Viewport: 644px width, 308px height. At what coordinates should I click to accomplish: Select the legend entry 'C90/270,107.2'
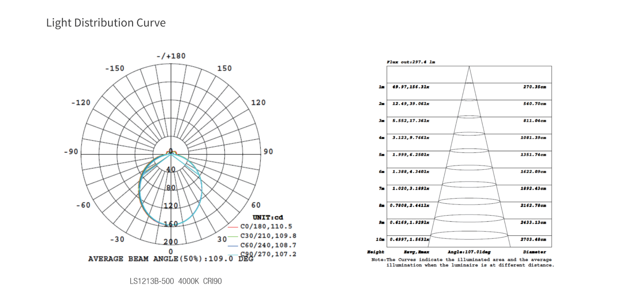262,254
